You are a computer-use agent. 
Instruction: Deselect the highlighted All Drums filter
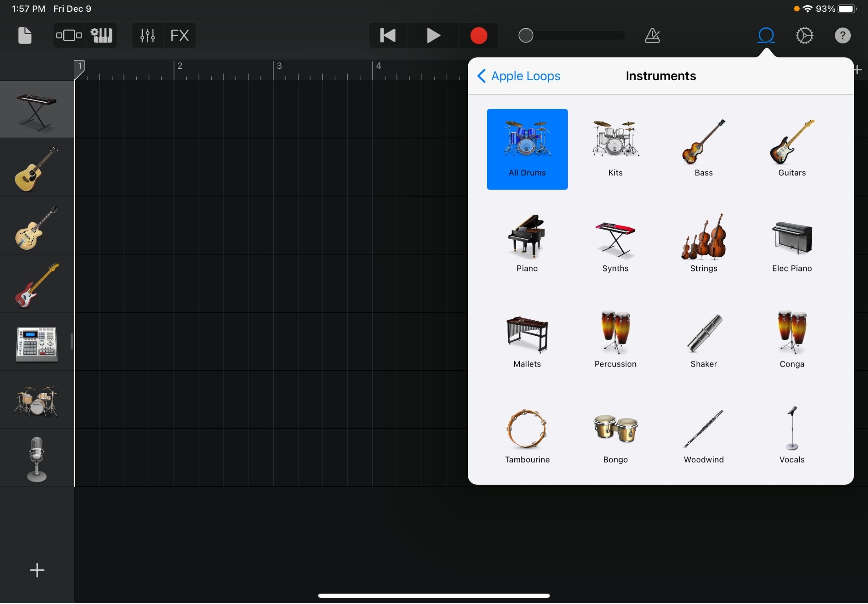(x=527, y=149)
